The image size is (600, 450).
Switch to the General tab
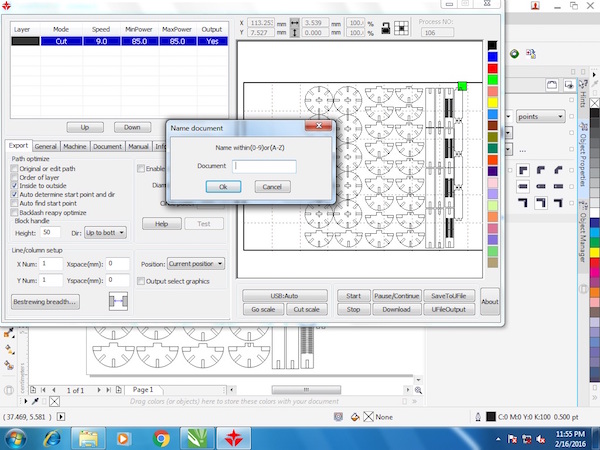click(x=46, y=147)
